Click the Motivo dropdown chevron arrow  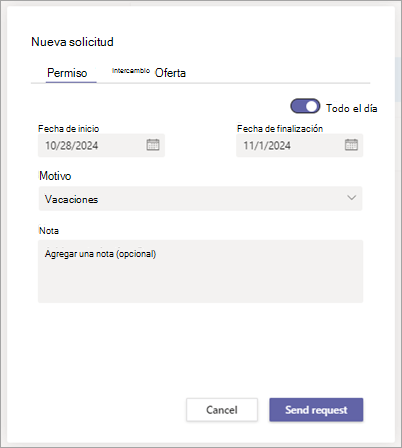[351, 198]
